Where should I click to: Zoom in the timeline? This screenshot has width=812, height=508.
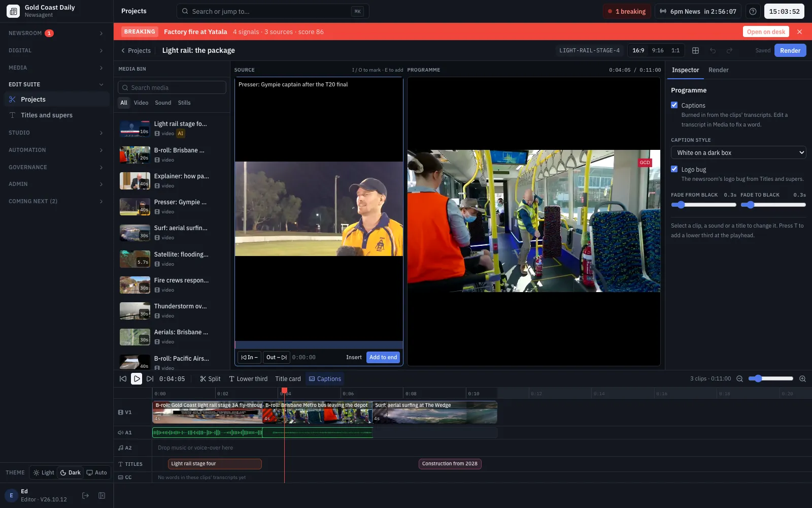tap(802, 378)
